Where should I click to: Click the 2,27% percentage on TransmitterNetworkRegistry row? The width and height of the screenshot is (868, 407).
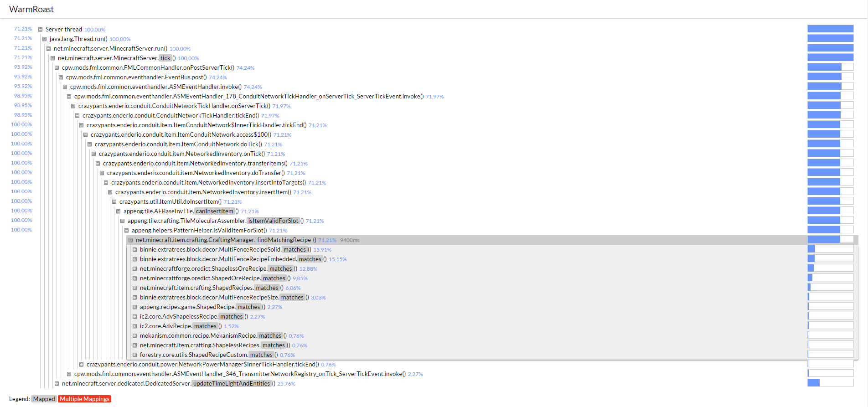(415, 374)
